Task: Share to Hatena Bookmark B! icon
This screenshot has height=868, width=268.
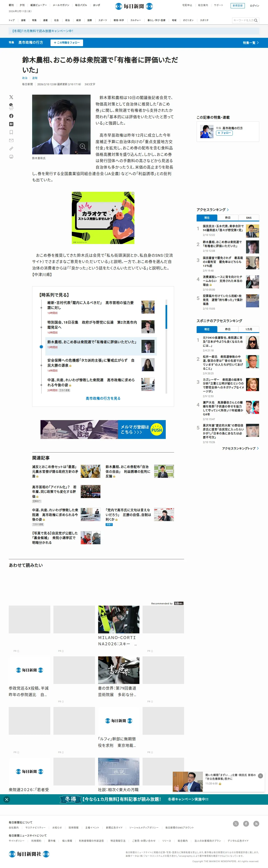Action: (x=11, y=124)
